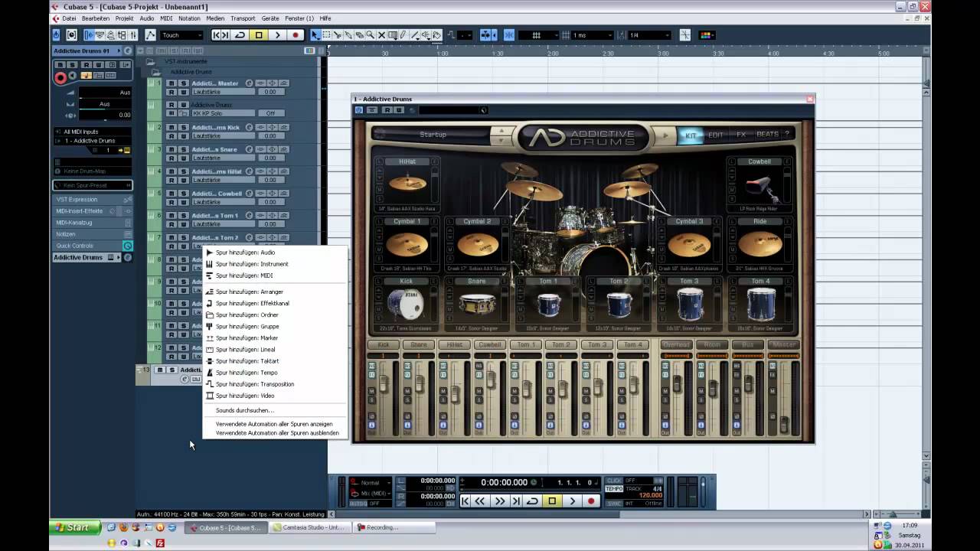Select the Range Selection tool

tap(326, 35)
